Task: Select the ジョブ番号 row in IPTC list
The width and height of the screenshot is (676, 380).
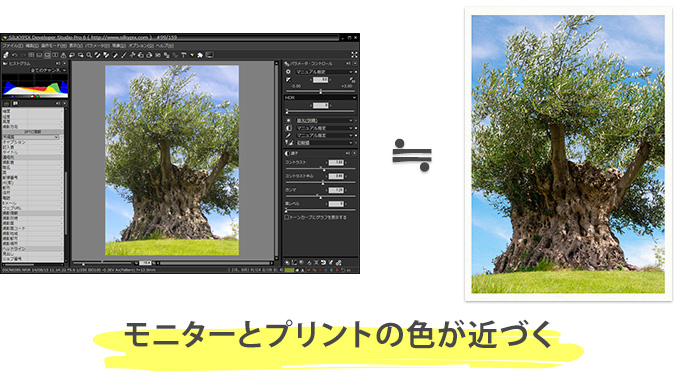Action: click(x=32, y=259)
